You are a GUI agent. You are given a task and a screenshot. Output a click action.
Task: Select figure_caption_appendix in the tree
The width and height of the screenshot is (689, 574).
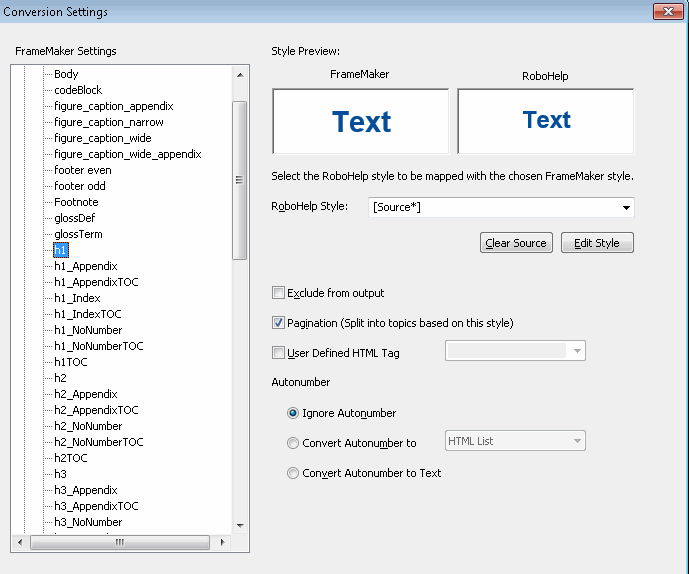pyautogui.click(x=114, y=106)
